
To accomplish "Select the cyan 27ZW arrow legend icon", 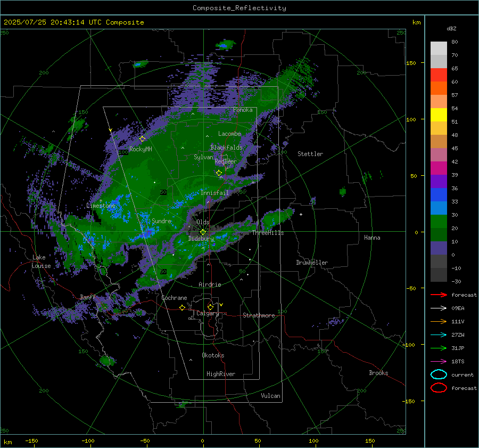I will (439, 335).
